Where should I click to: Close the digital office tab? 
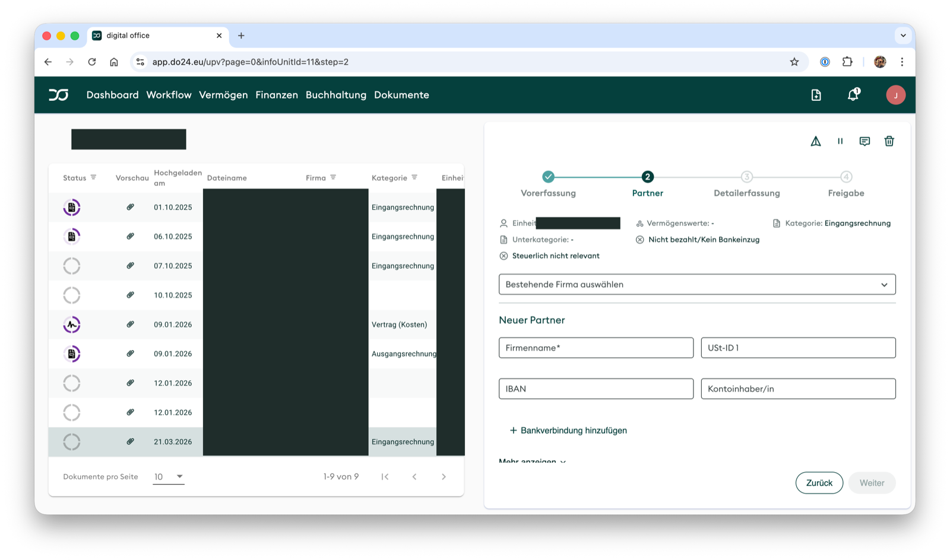click(219, 36)
